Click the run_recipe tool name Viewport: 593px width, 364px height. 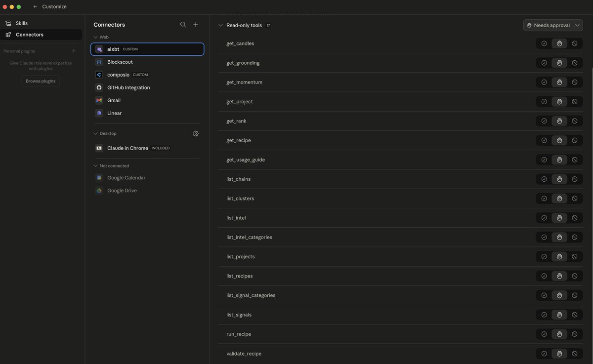(239, 334)
